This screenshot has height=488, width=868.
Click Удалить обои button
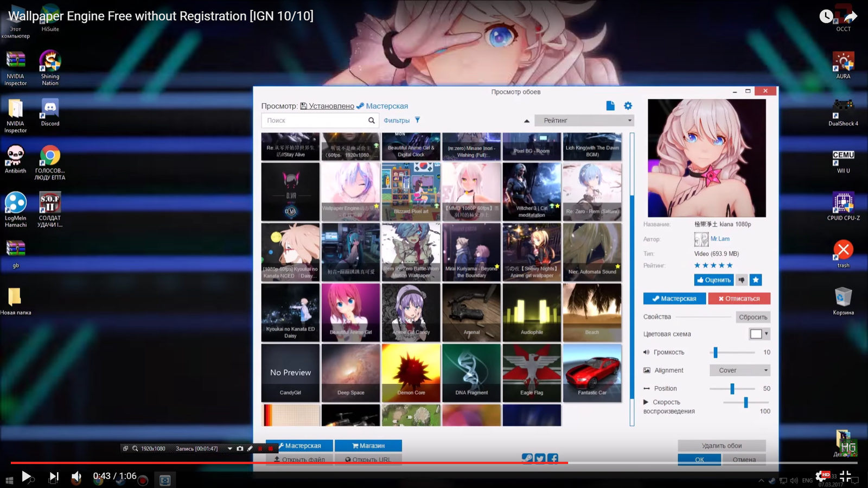point(722,446)
